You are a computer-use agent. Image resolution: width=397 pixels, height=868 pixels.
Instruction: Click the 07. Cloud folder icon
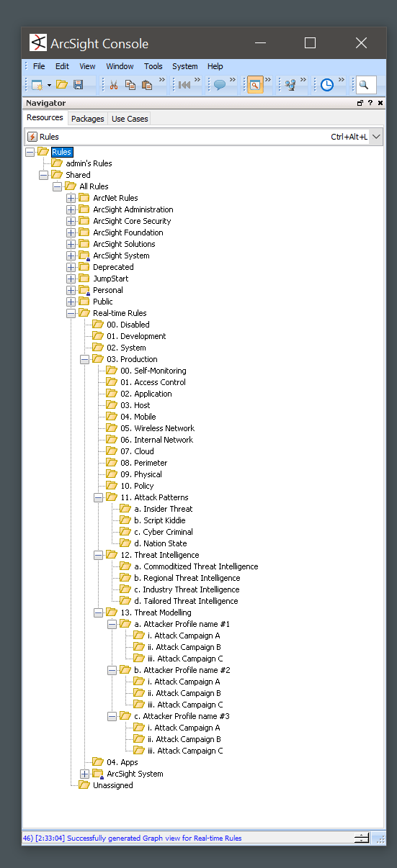coord(111,451)
